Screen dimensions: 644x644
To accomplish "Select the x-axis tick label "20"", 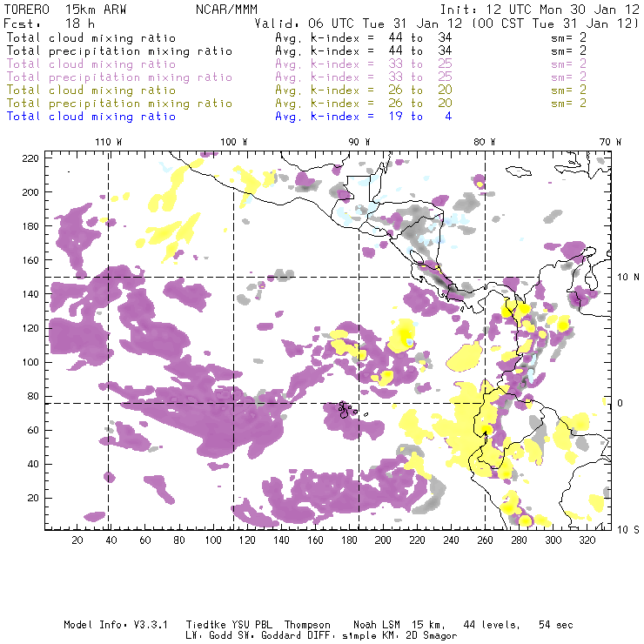I will click(77, 540).
